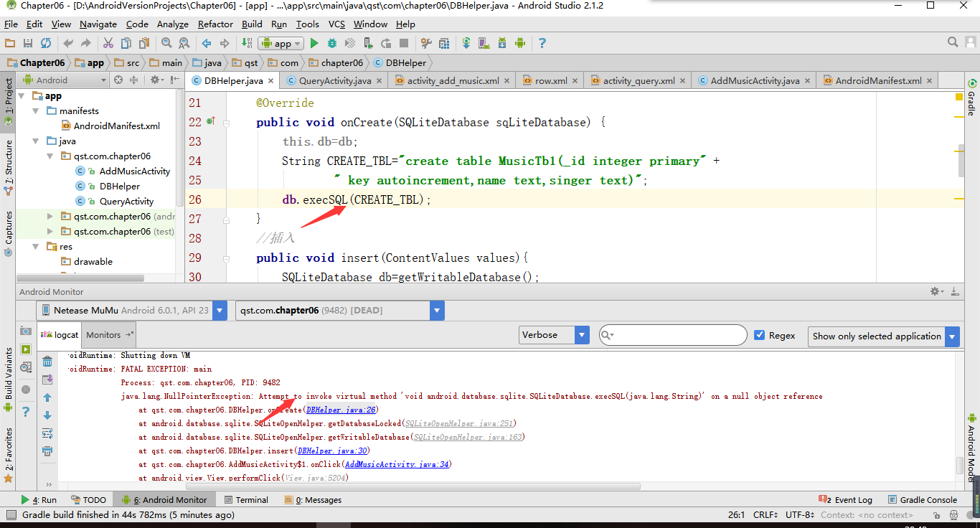Close the DBHelper.java editor tab
The width and height of the screenshot is (980, 528).
tap(272, 81)
